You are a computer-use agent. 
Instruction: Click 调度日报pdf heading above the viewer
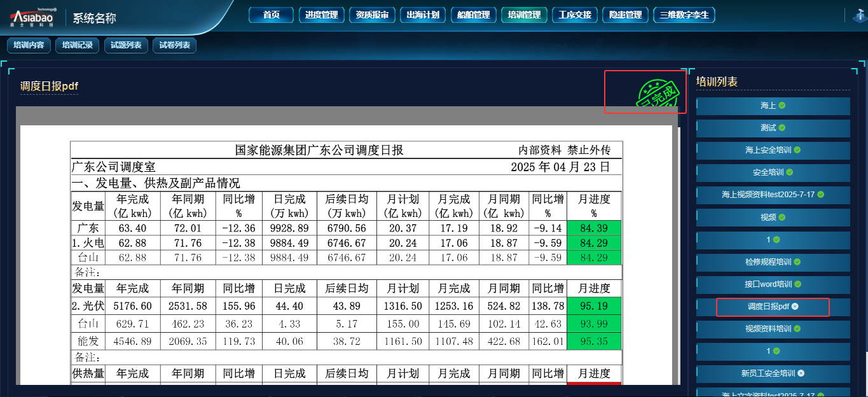point(49,87)
